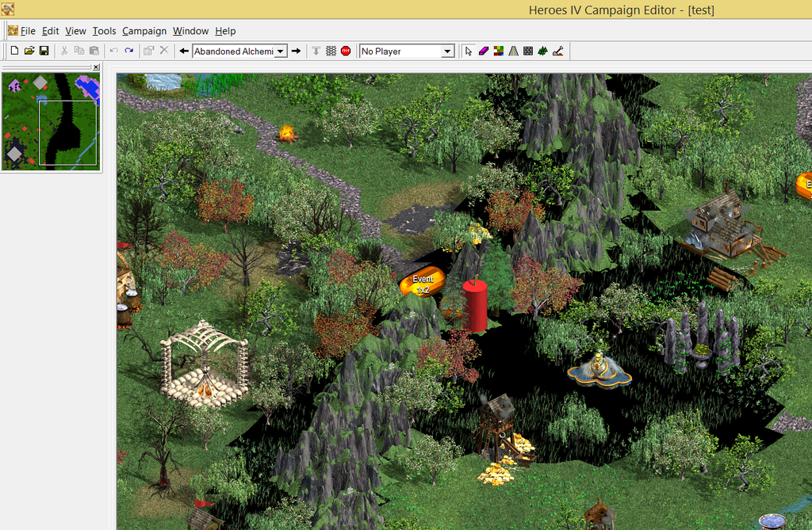The image size is (812, 530).
Task: Click the minimap overview thumbnail
Action: click(51, 121)
